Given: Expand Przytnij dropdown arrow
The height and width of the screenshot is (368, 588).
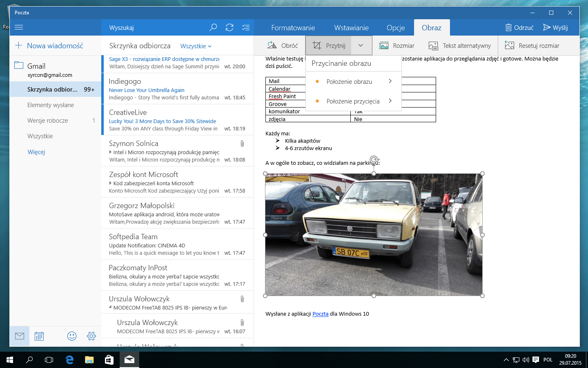Looking at the screenshot, I should click(x=361, y=45).
